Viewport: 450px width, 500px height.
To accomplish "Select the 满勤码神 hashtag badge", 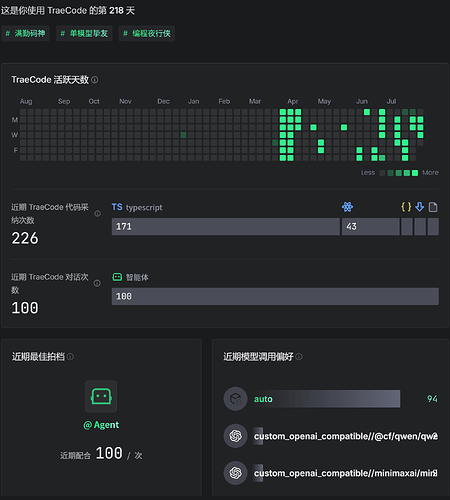I will pos(25,33).
